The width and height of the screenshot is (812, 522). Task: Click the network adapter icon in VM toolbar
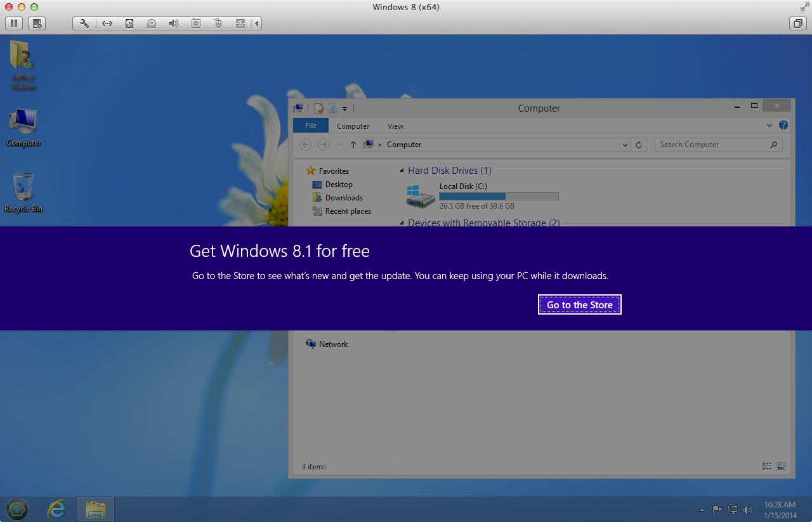pyautogui.click(x=107, y=23)
